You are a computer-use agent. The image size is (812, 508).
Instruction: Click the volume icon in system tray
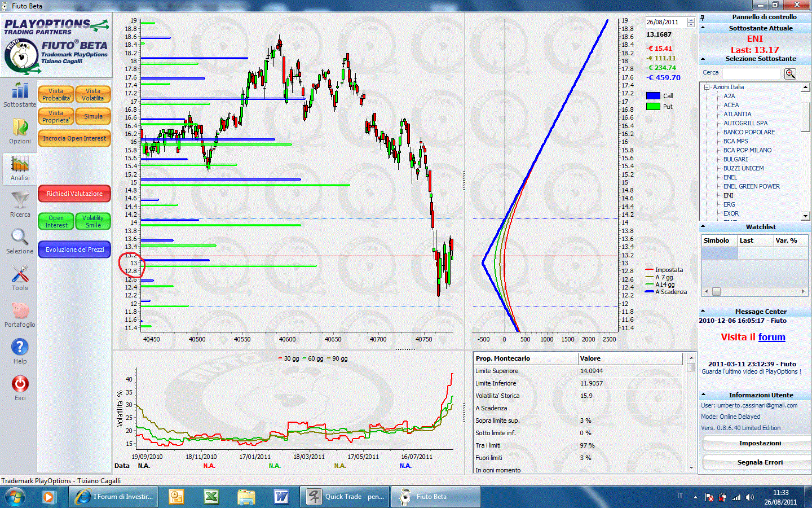coord(749,497)
